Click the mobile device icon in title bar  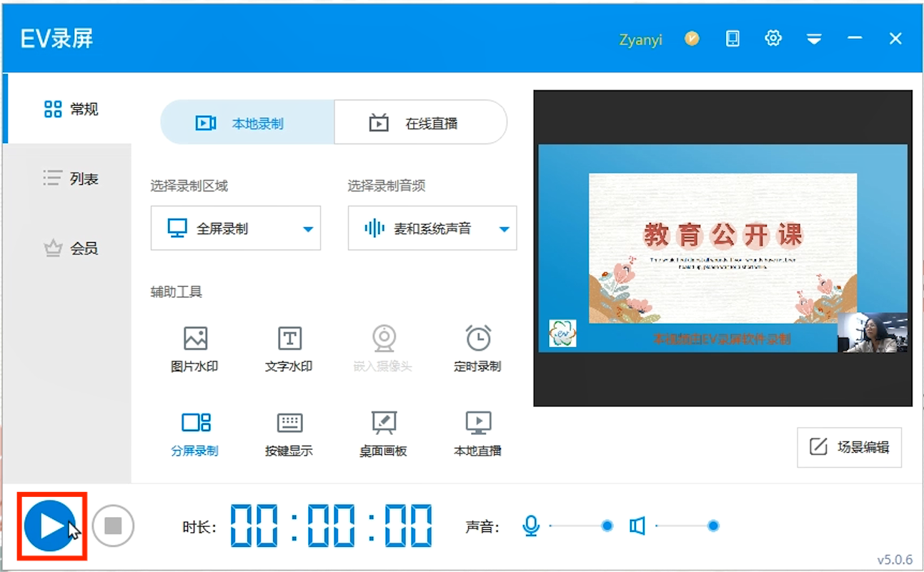732,38
